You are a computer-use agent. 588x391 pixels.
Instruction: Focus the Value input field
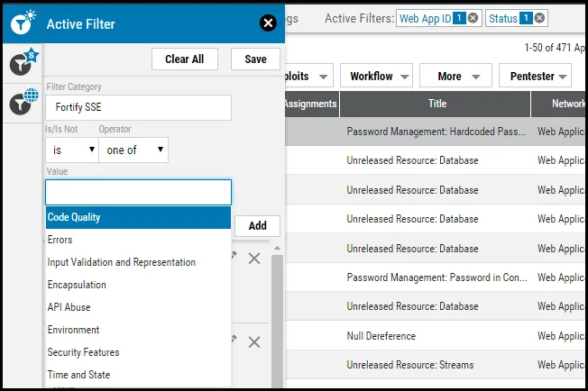138,192
